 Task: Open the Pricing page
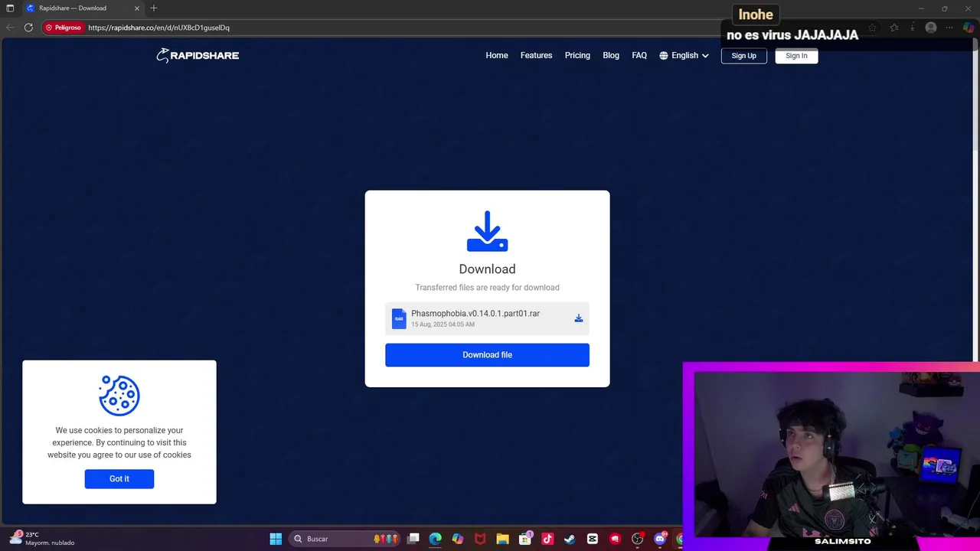pos(577,55)
